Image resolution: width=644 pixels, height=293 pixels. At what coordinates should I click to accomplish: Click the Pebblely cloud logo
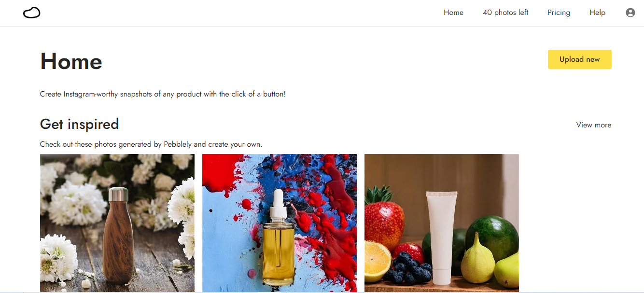tap(32, 13)
